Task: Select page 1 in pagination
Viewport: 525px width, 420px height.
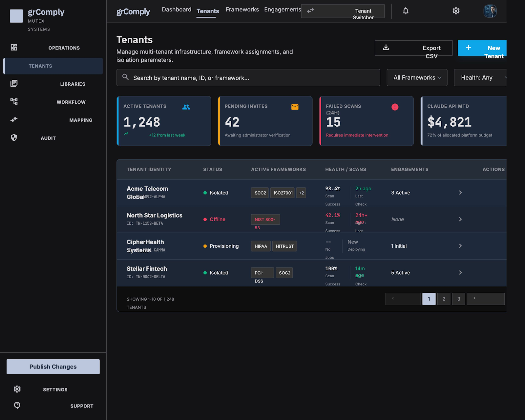Action: click(429, 299)
